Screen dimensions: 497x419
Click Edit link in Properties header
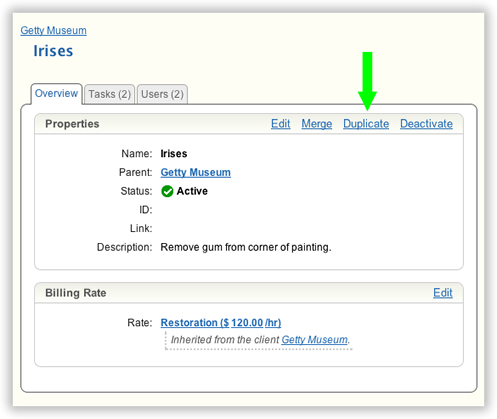pos(280,124)
